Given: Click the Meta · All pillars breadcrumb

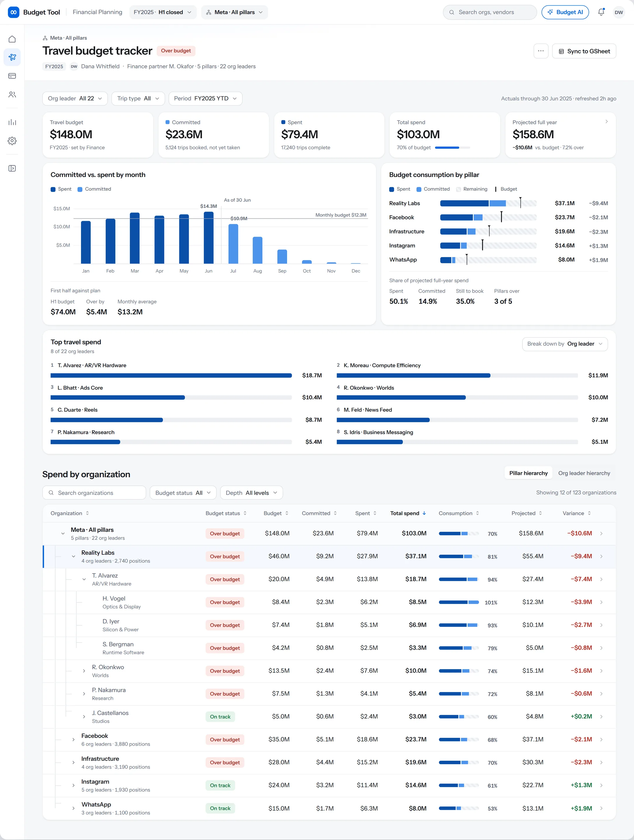Looking at the screenshot, I should (65, 38).
